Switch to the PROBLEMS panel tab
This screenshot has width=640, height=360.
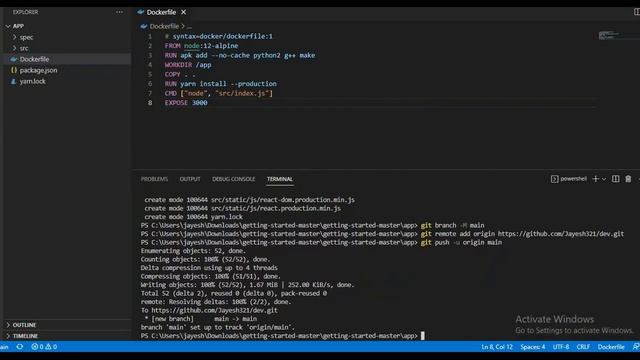coord(154,179)
